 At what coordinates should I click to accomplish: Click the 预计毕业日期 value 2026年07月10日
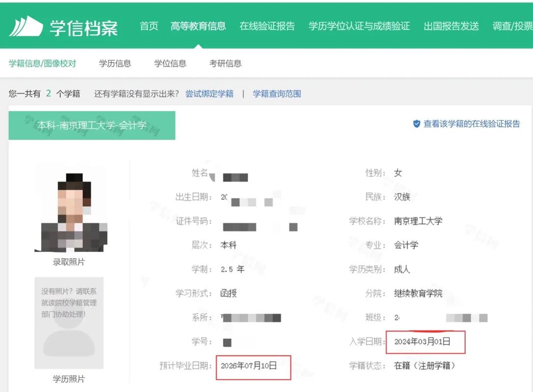pyautogui.click(x=249, y=366)
